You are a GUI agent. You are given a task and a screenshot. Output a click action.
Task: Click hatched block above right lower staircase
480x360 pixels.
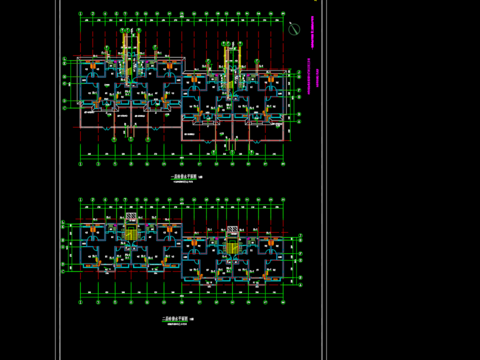pos(232,229)
